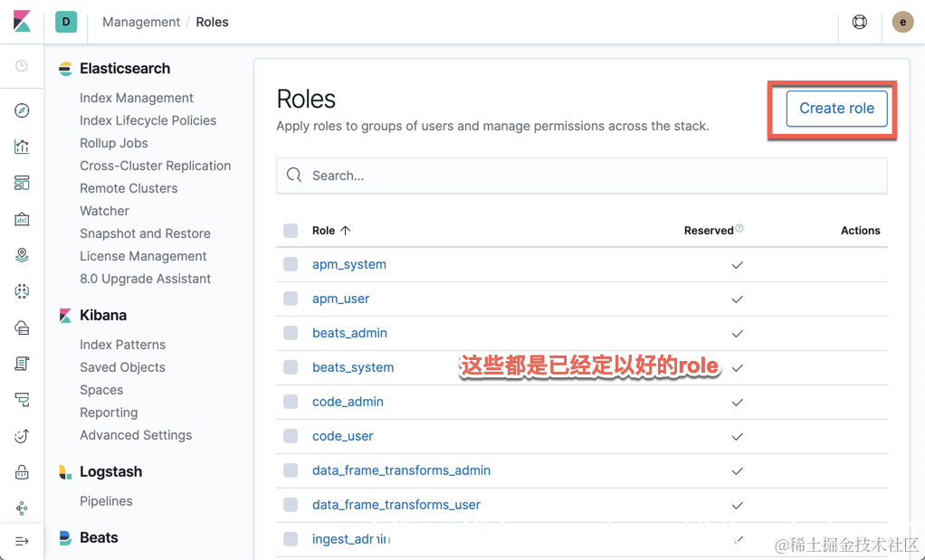
Task: Open the apm_system role link
Action: click(x=349, y=264)
